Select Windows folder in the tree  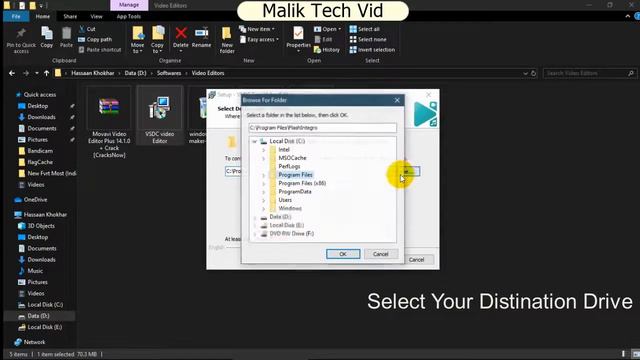(x=290, y=209)
